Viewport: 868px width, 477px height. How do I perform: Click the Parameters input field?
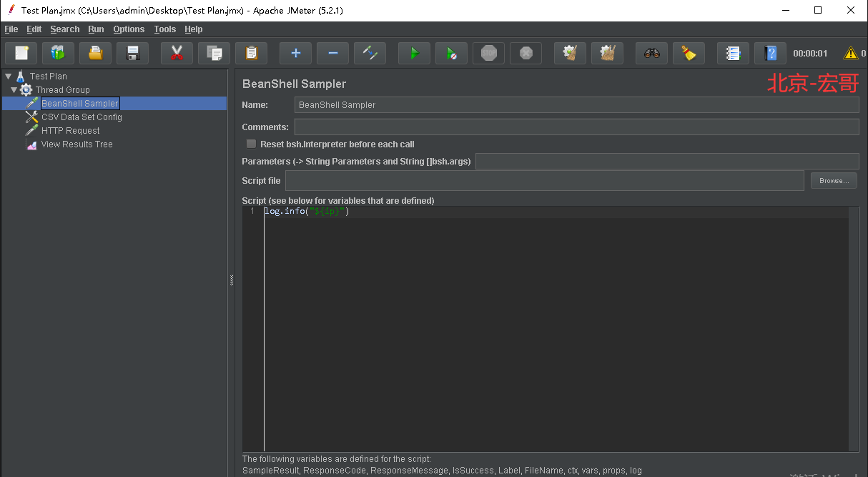pos(667,161)
